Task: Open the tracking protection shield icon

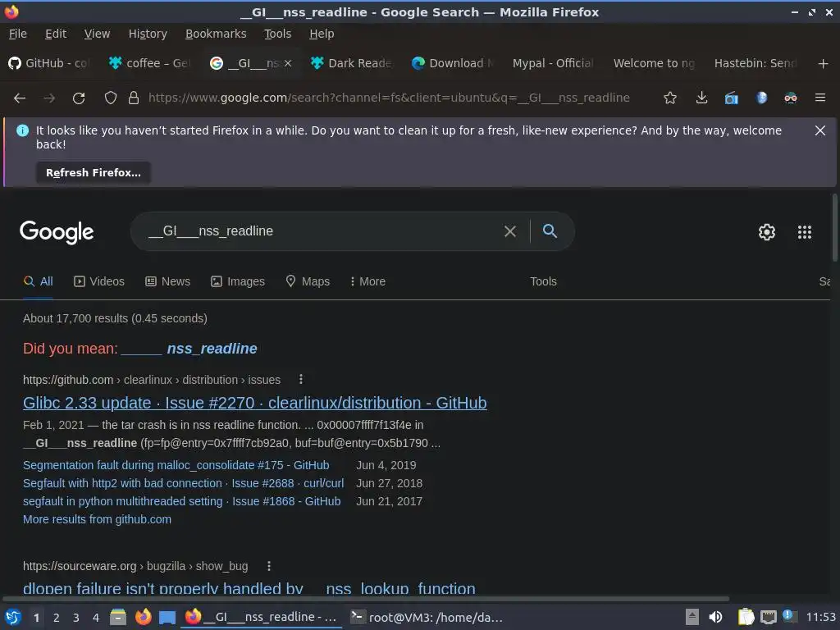Action: (x=111, y=98)
